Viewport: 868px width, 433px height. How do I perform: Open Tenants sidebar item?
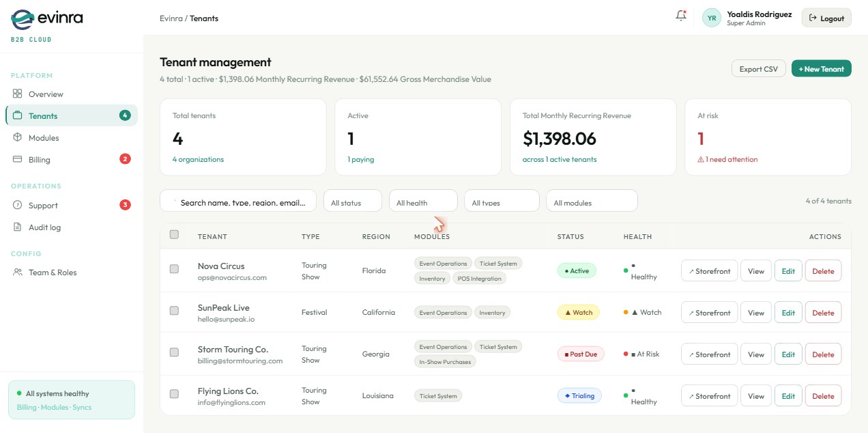click(72, 116)
